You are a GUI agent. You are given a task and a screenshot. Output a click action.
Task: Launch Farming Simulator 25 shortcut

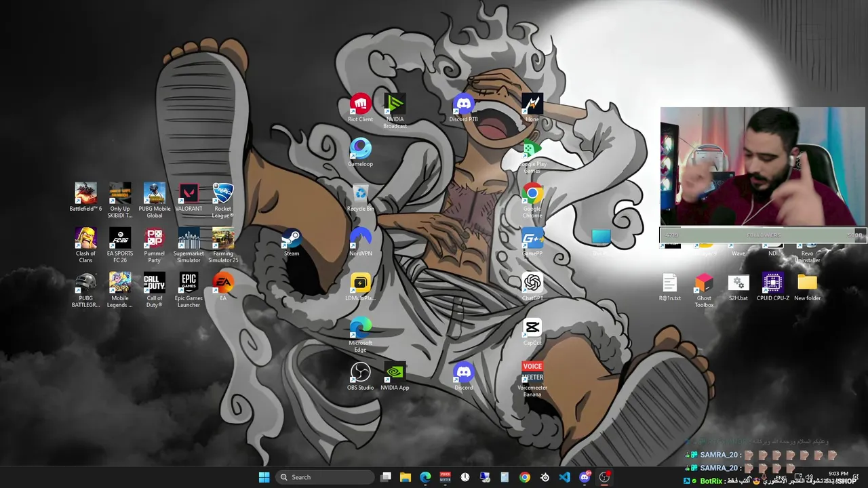223,245
